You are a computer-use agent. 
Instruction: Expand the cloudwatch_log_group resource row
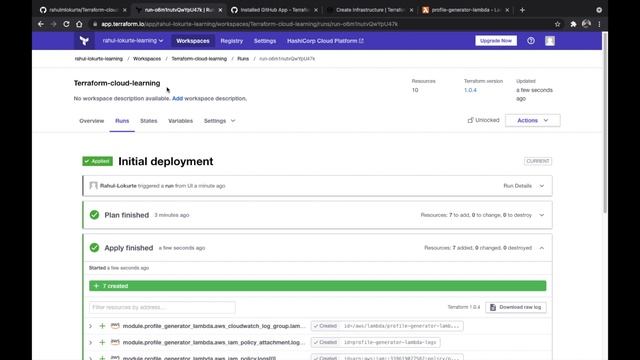tap(91, 326)
